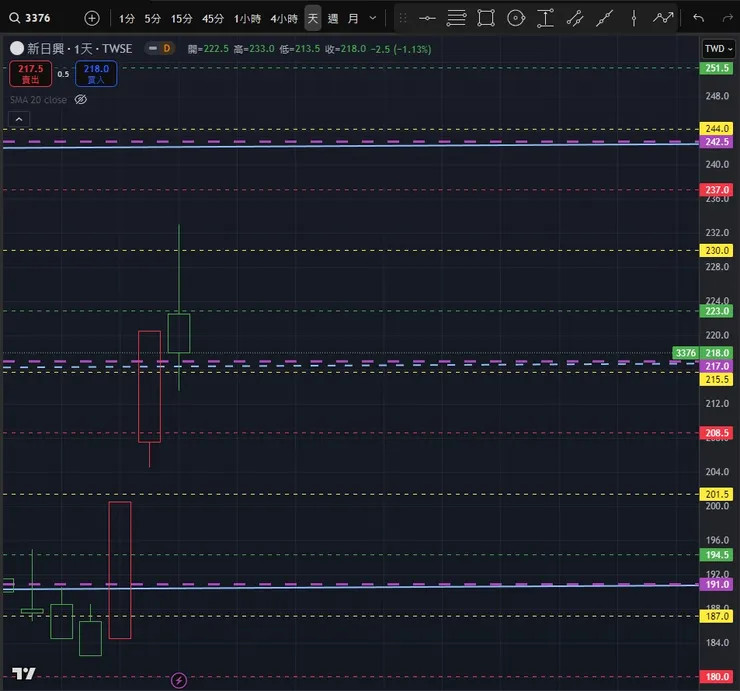The width and height of the screenshot is (740, 691).
Task: Click the purple lightning event icon
Action: pyautogui.click(x=179, y=680)
